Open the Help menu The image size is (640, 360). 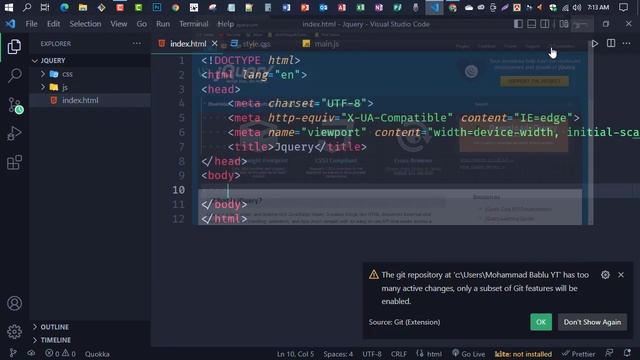[x=225, y=24]
